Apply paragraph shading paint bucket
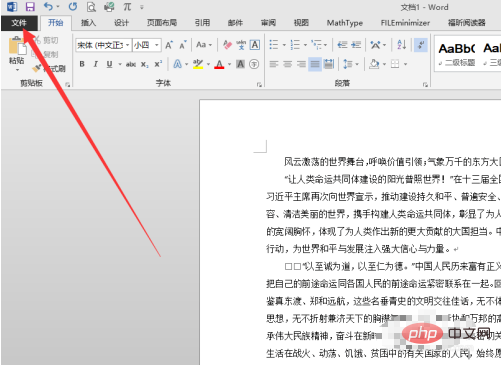The image size is (501, 366). pyautogui.click(x=374, y=64)
